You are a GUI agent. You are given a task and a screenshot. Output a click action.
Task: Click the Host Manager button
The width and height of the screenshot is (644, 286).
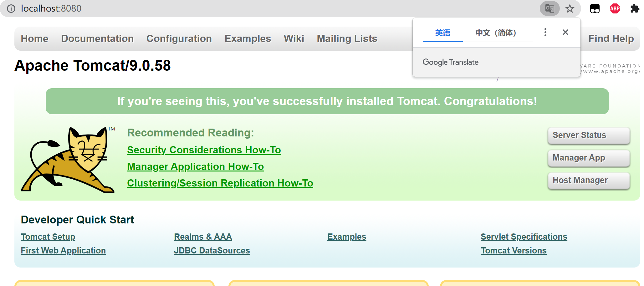pos(589,181)
